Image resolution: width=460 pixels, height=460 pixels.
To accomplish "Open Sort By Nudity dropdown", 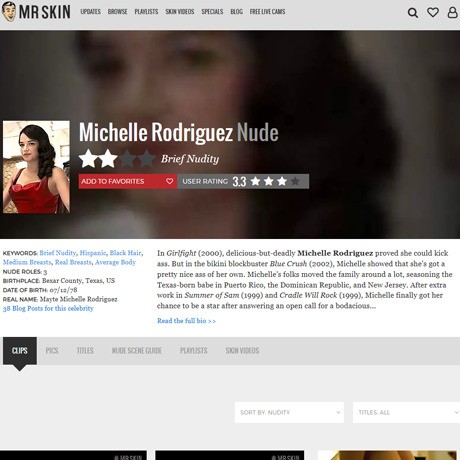I will tap(289, 412).
